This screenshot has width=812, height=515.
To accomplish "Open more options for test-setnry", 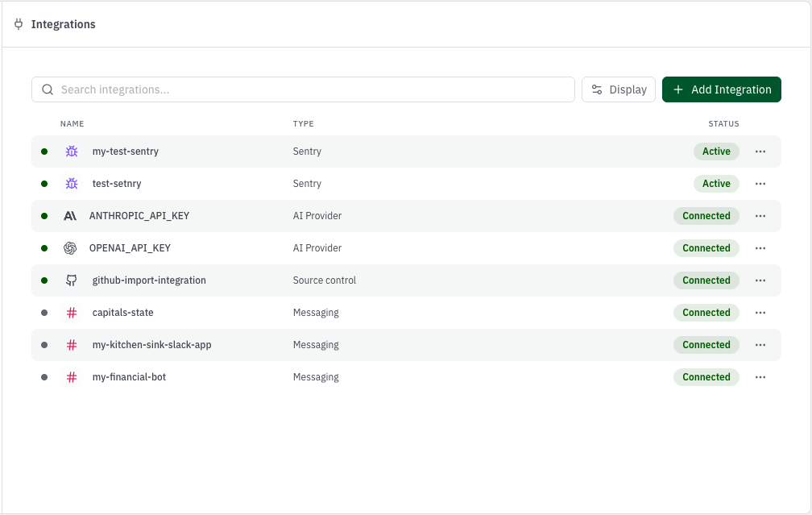I will [760, 184].
